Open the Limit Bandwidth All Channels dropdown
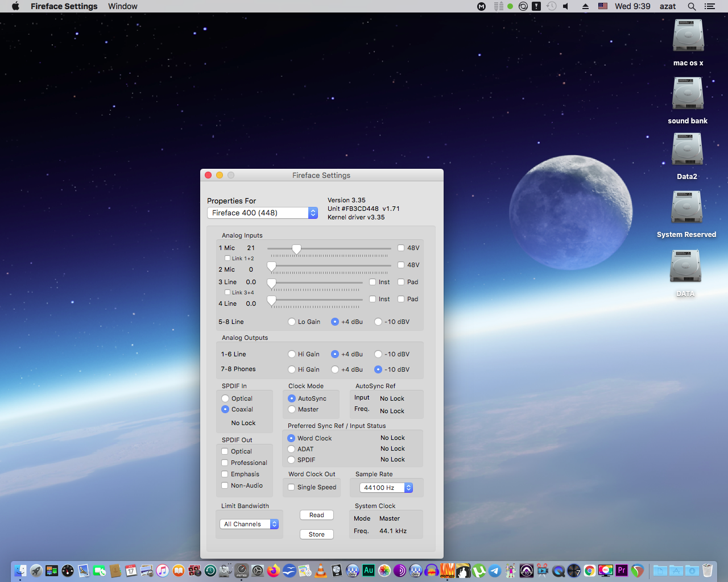 tap(249, 524)
